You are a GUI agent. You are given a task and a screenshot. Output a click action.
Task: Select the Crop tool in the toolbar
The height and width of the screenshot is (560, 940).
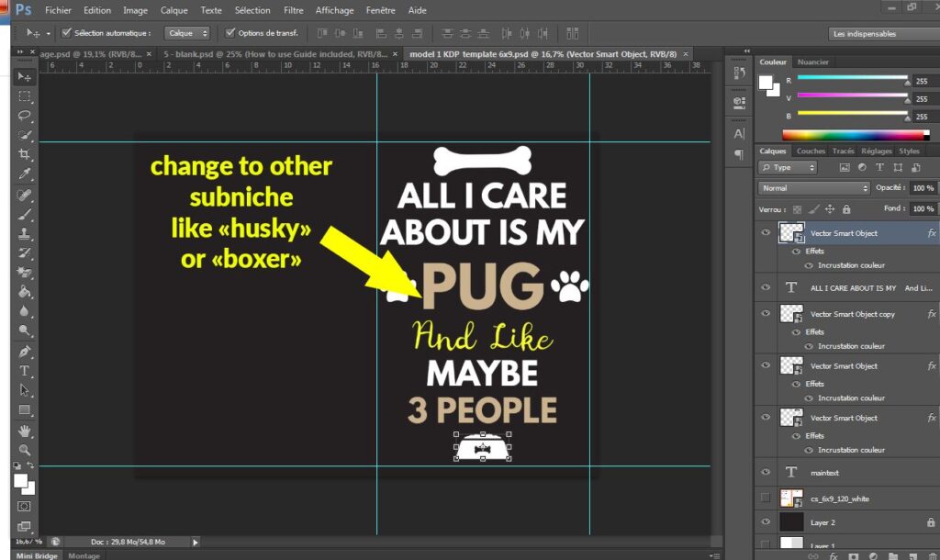tap(25, 154)
